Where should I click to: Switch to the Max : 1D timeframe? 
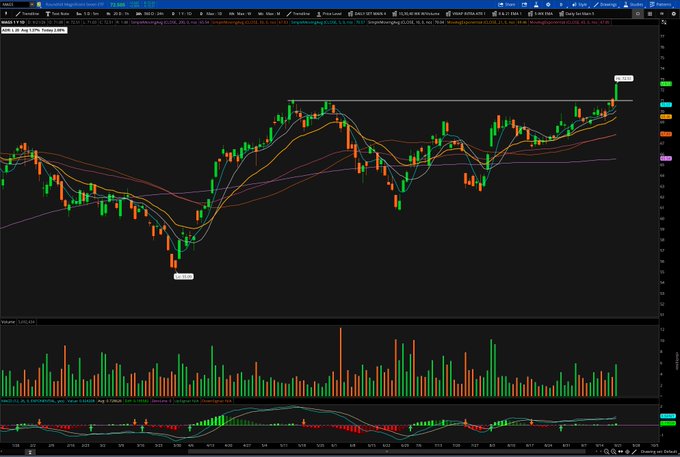pos(210,13)
